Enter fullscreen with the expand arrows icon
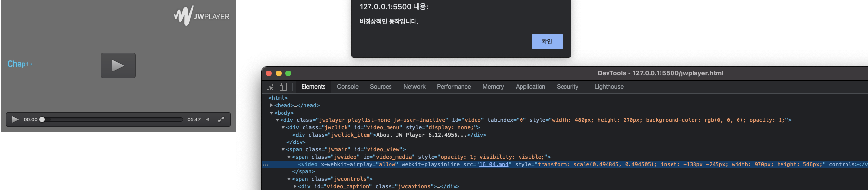Viewport: 868px width, 190px height. point(221,119)
